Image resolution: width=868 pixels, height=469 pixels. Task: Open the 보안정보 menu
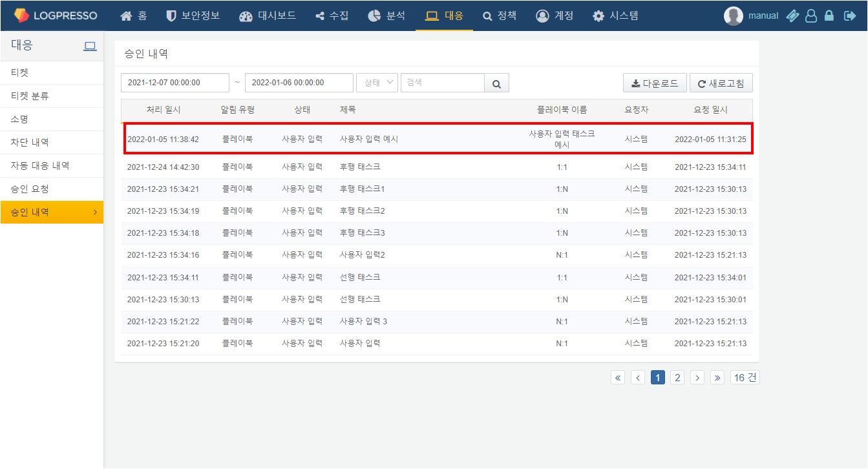click(x=193, y=16)
